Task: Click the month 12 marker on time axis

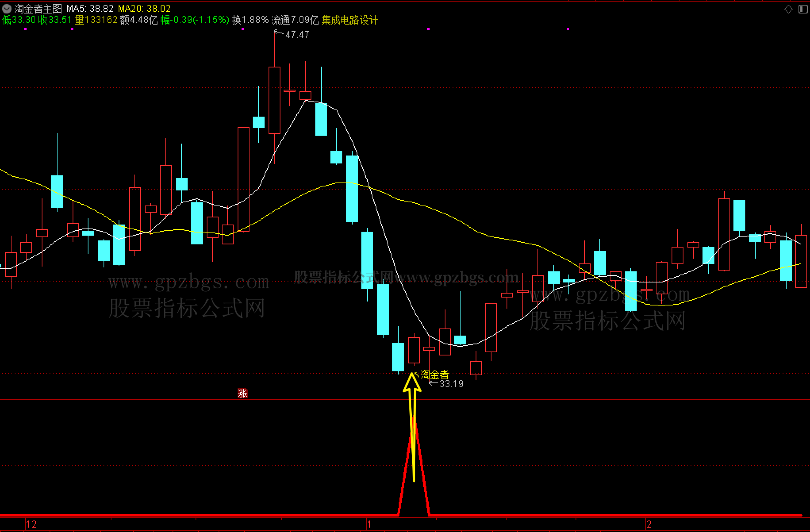Action: [32, 524]
